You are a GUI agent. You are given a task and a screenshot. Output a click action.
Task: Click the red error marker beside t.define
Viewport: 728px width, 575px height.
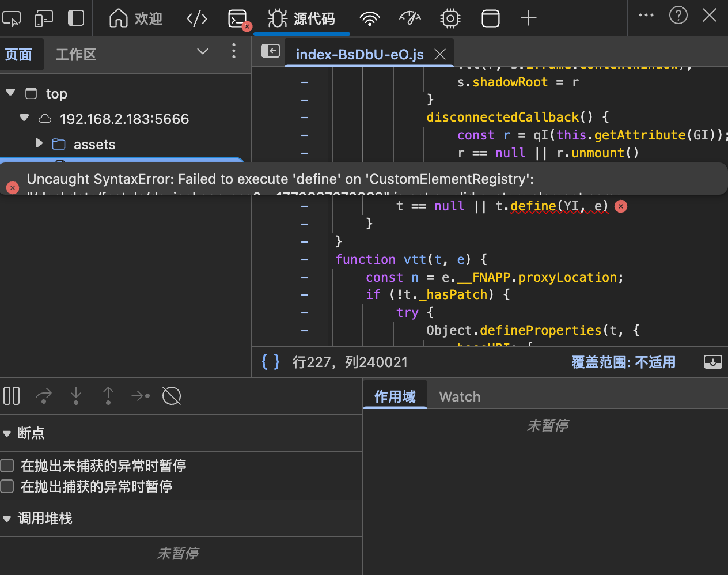click(621, 206)
